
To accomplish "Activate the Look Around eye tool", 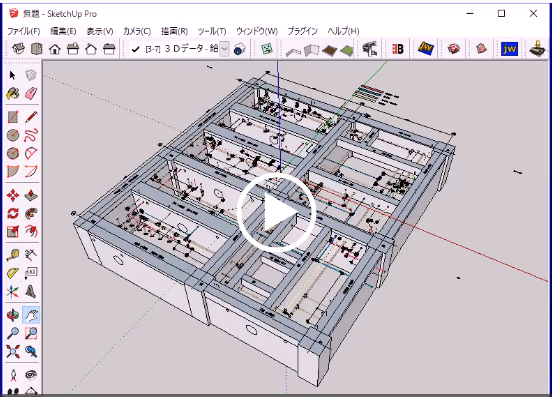I will click(x=31, y=375).
